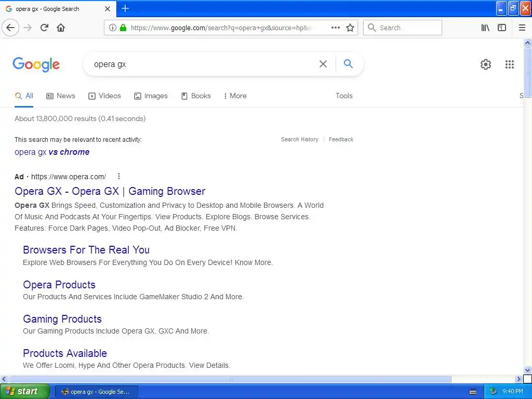Click the vertical scrollbar down arrow

(527, 370)
